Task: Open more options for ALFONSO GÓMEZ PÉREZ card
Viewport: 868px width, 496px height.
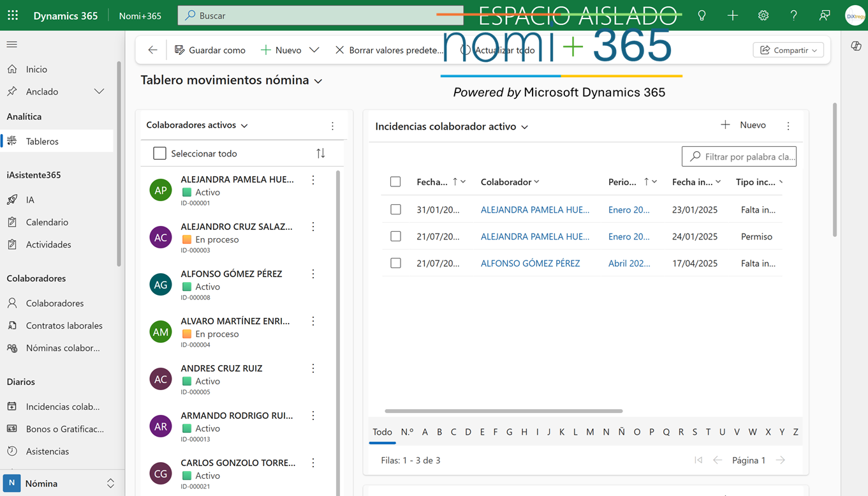Action: (313, 274)
